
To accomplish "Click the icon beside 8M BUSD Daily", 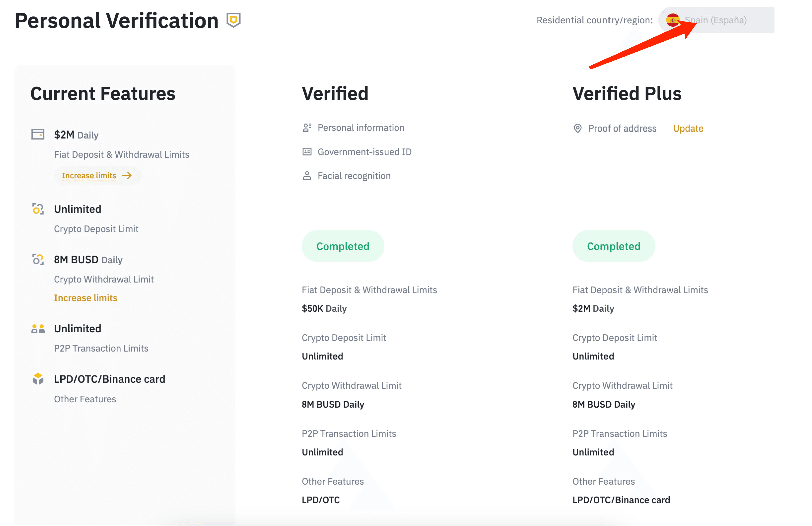I will (x=38, y=259).
